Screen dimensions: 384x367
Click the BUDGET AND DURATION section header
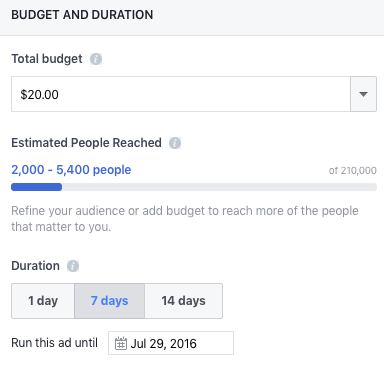tap(82, 15)
